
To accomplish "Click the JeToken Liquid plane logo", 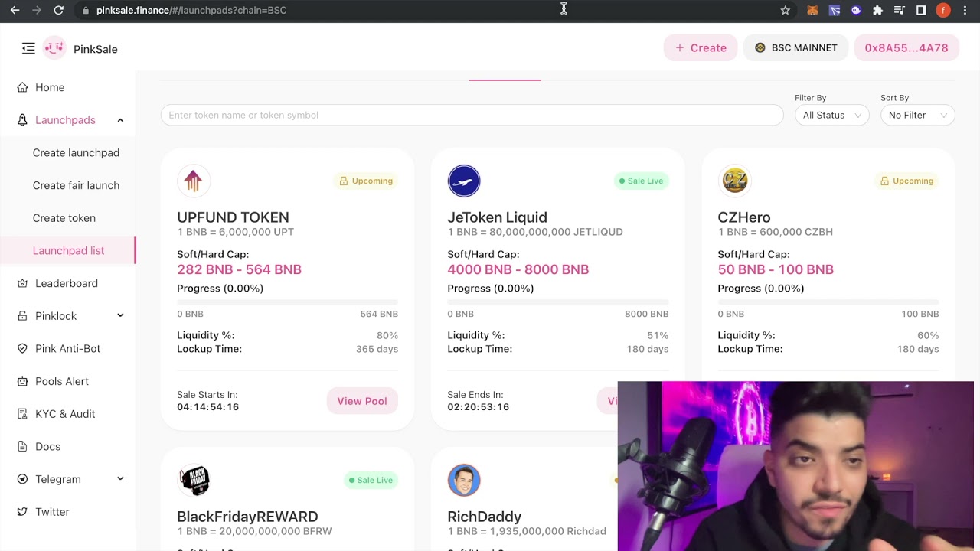I will pyautogui.click(x=464, y=181).
